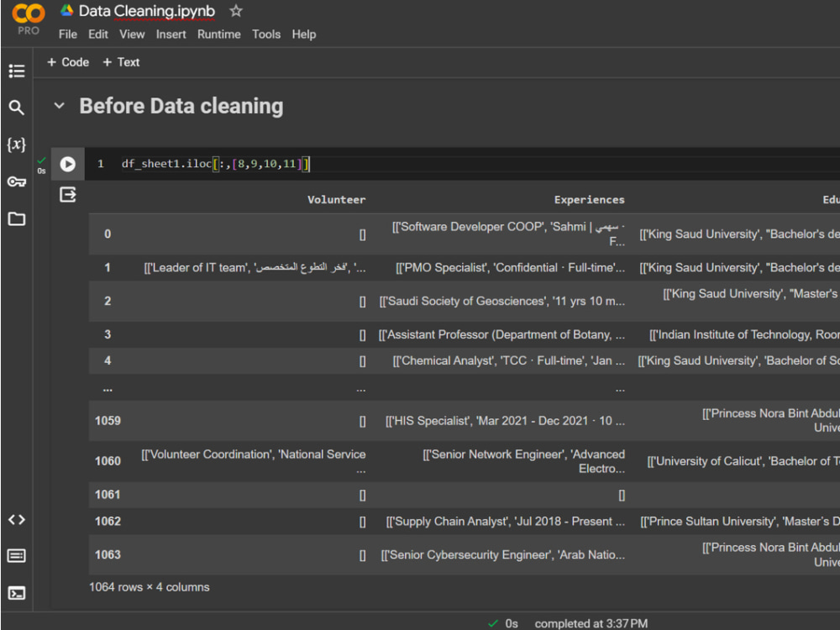
Task: Add a new Text cell
Action: pyautogui.click(x=121, y=62)
